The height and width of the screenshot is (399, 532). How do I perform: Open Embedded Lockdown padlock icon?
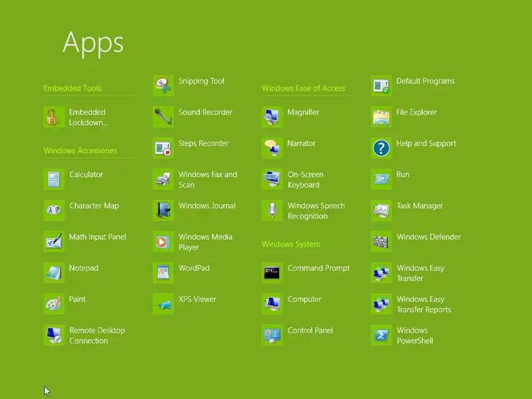54,117
